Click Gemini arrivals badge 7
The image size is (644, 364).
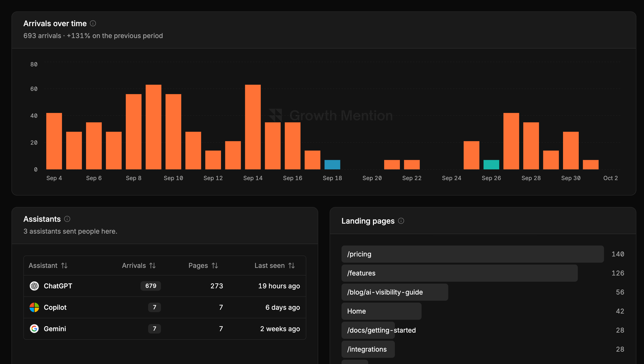154,329
